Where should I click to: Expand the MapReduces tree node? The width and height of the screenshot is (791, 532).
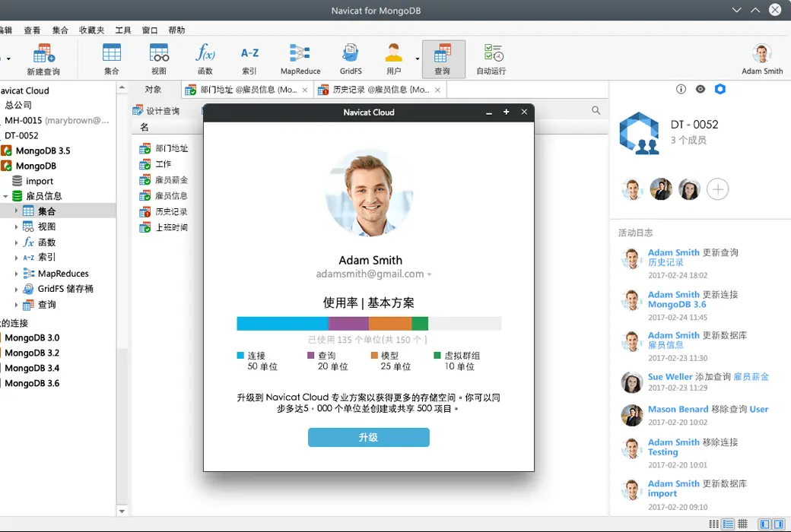16,274
